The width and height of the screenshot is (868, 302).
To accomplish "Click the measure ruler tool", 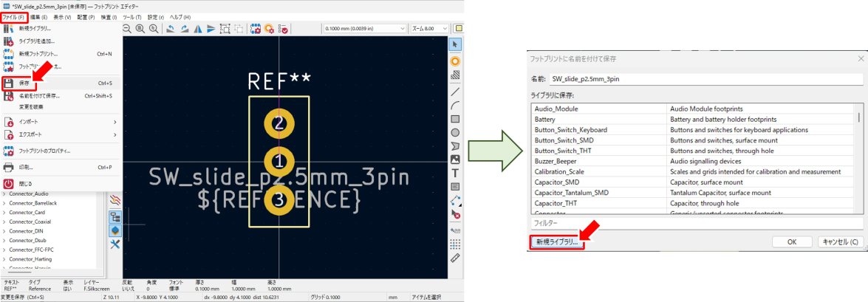I will 456,258.
